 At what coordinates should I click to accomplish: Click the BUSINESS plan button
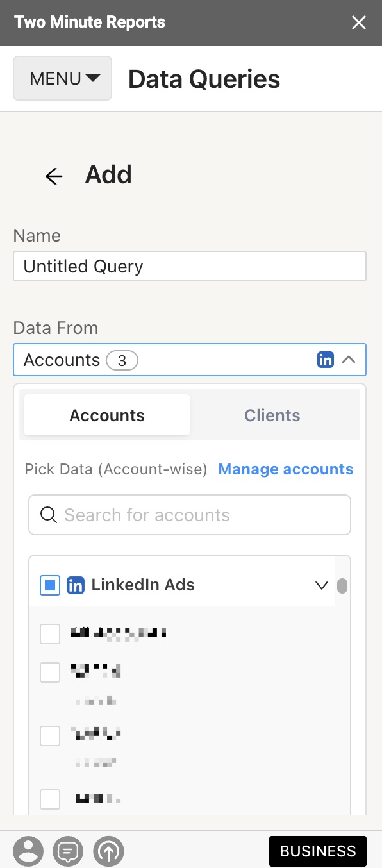[x=318, y=851]
